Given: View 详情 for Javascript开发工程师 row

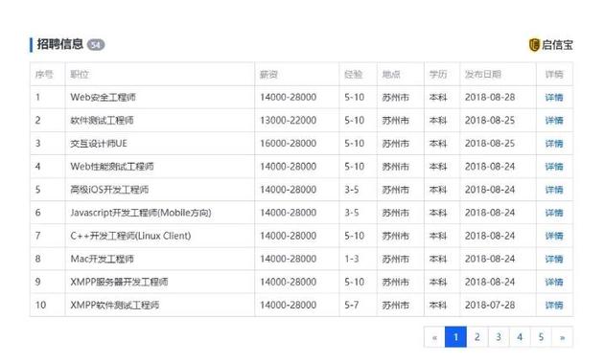Looking at the screenshot, I should 554,213.
